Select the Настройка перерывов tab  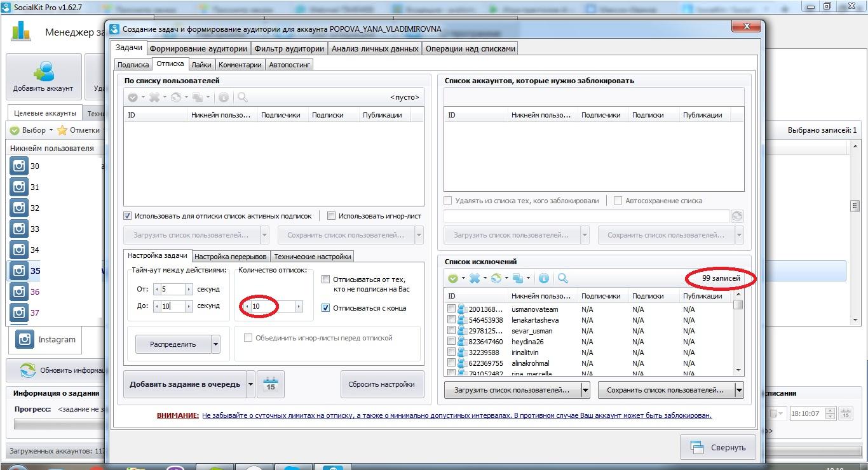(x=231, y=257)
